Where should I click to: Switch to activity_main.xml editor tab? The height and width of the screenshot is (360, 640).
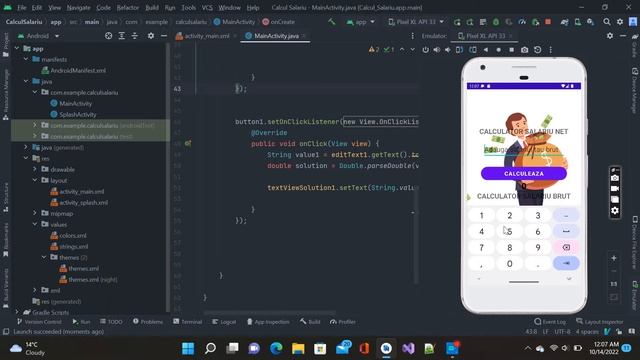pyautogui.click(x=207, y=36)
